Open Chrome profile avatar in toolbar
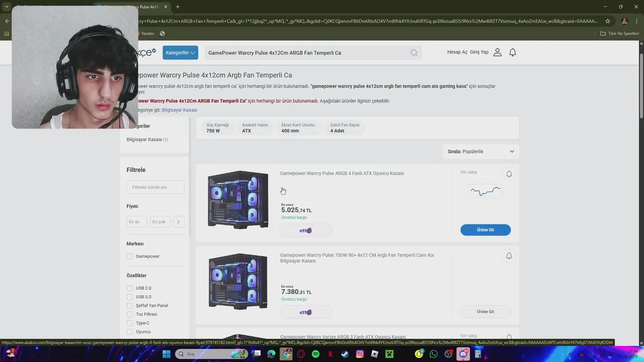The height and width of the screenshot is (362, 644). point(624,21)
